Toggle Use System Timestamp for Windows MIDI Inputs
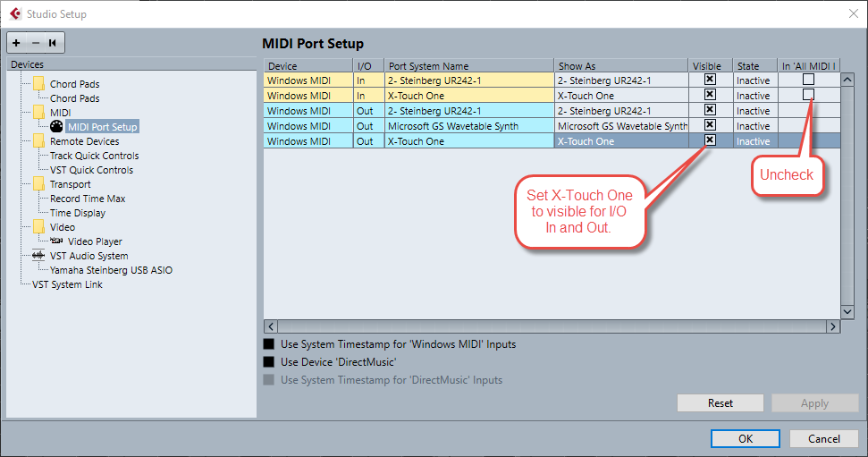868x457 pixels. [x=268, y=344]
